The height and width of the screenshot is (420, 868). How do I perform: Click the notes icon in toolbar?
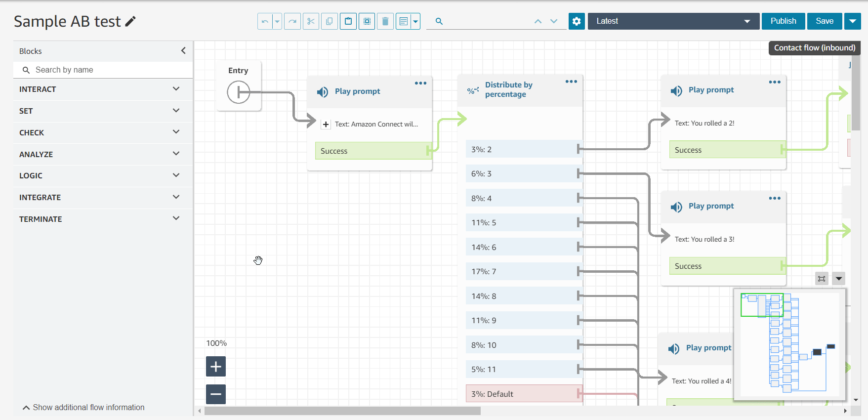point(403,21)
